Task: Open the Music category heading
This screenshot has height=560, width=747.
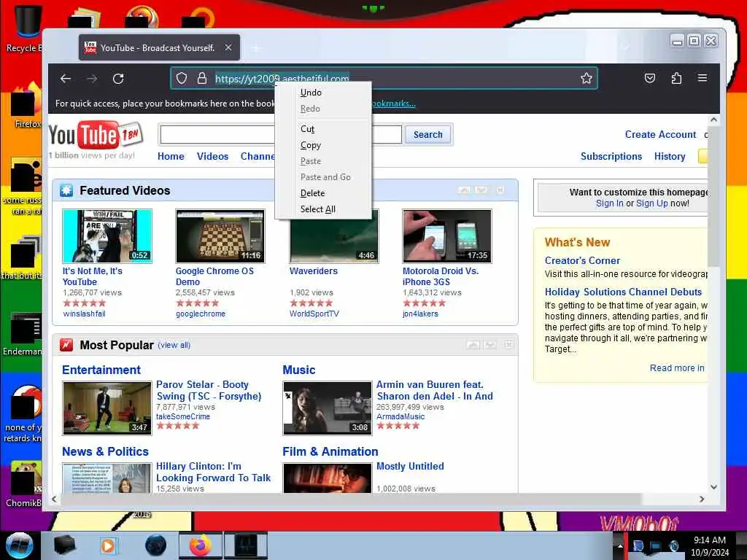Action: tap(298, 370)
